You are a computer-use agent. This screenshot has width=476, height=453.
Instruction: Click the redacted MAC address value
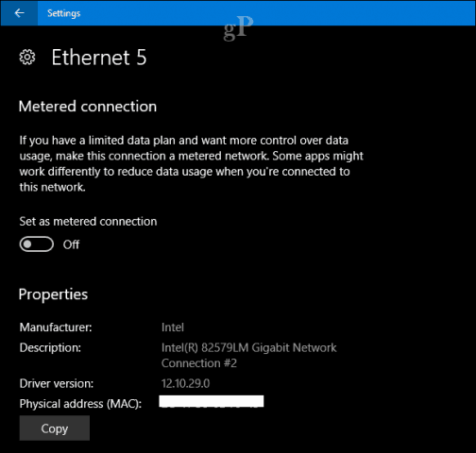(x=212, y=402)
